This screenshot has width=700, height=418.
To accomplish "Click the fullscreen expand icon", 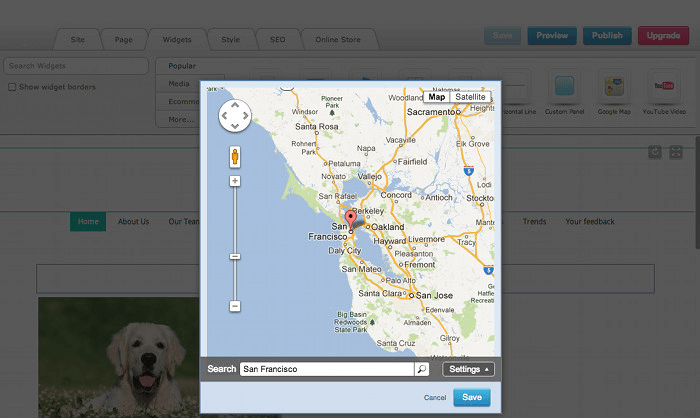I will pos(676,152).
